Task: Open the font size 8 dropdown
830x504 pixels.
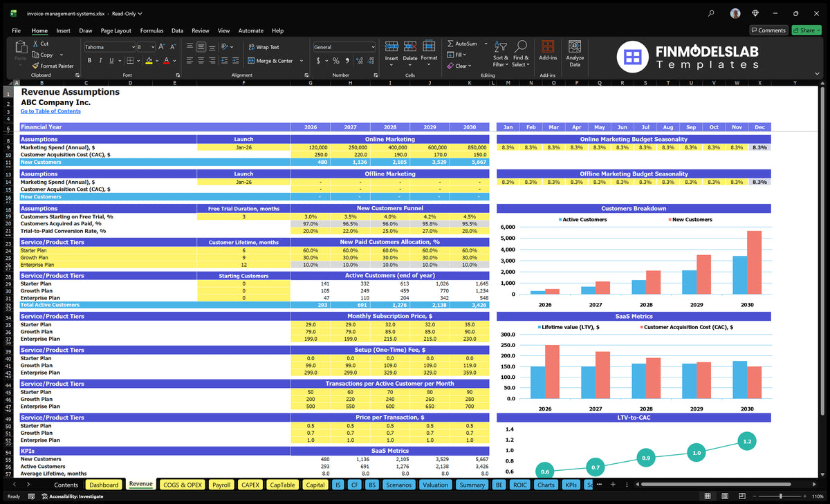Action: pyautogui.click(x=151, y=47)
